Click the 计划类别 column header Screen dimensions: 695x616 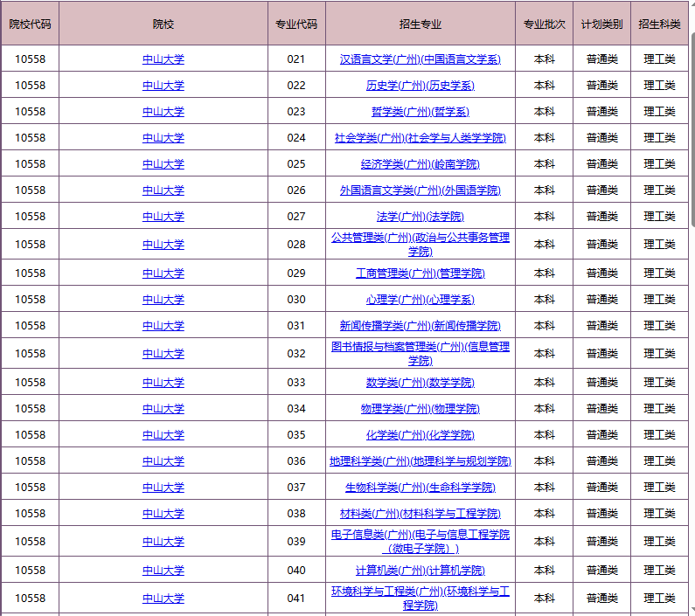tap(602, 24)
